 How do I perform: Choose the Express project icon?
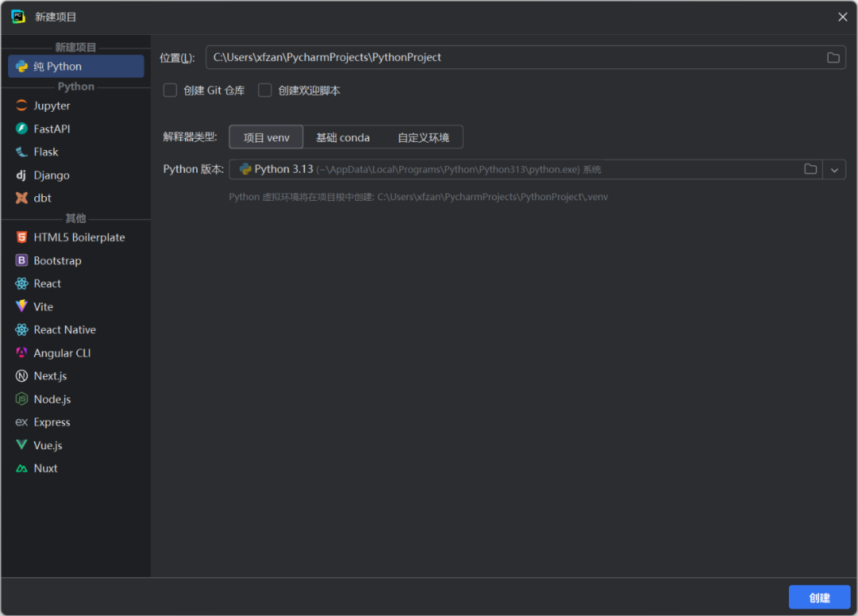click(x=22, y=422)
